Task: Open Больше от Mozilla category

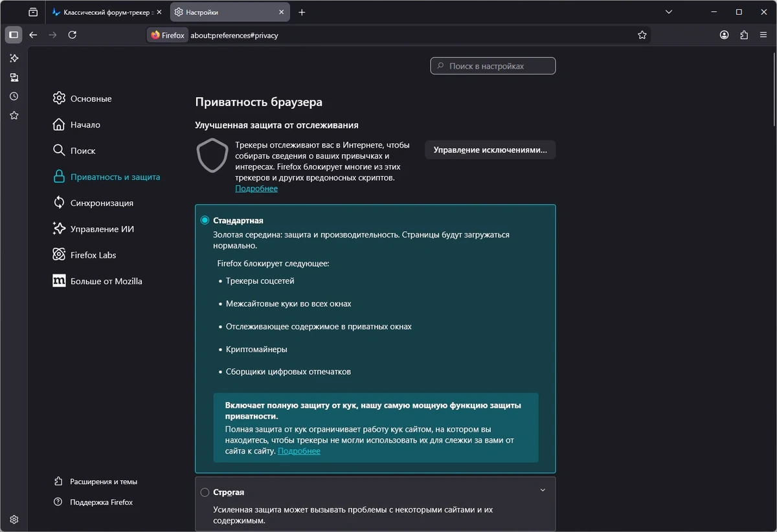Action: pos(97,281)
